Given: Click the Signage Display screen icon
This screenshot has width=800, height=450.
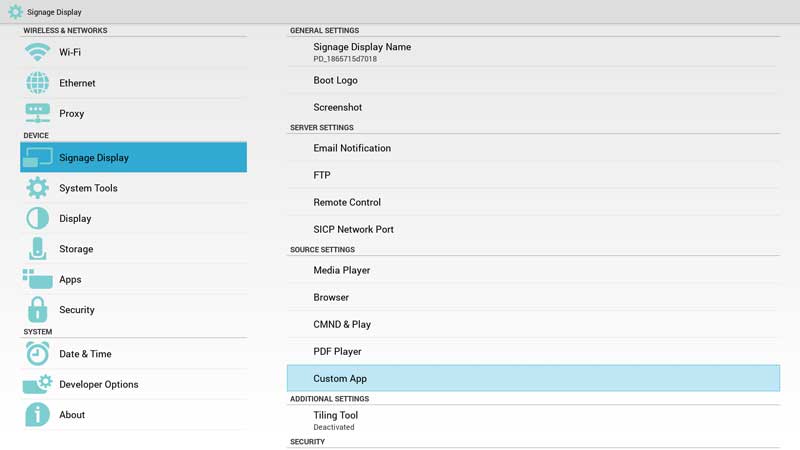Looking at the screenshot, I should (x=37, y=157).
